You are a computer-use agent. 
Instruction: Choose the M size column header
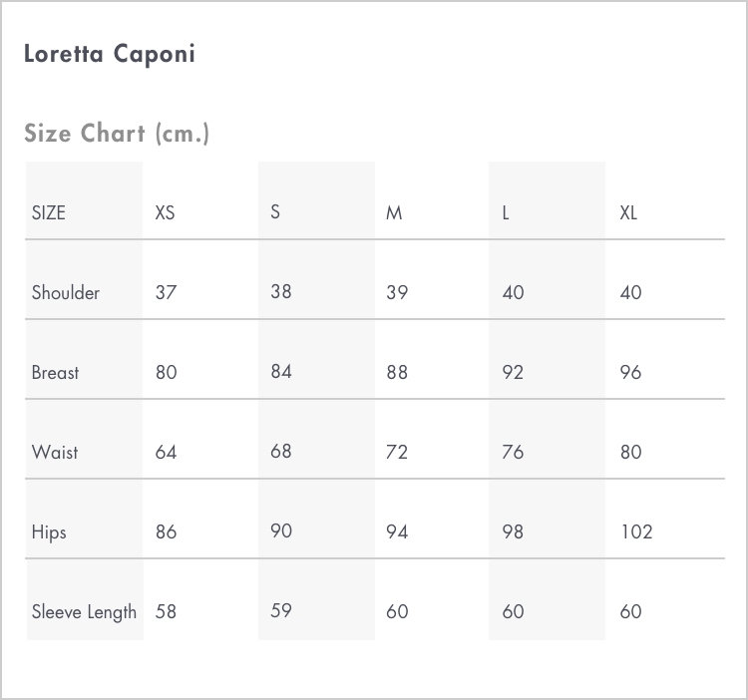coord(394,212)
